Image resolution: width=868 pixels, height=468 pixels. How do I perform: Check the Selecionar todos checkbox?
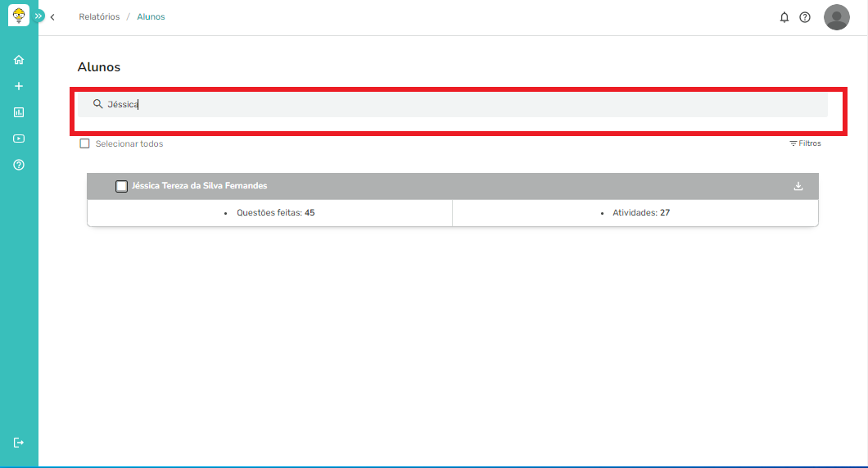tap(84, 143)
